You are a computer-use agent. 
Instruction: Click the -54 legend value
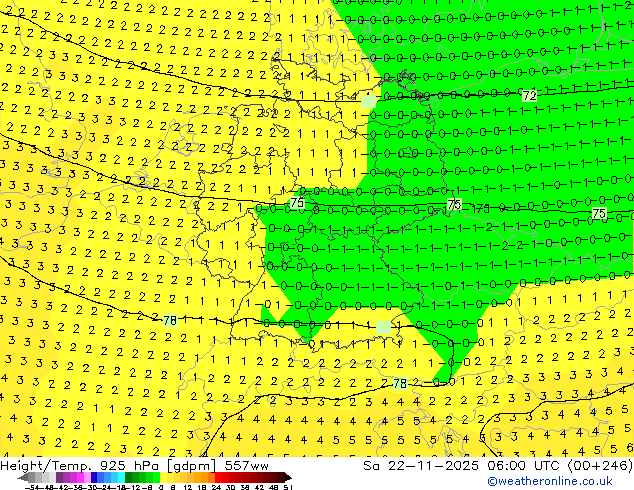pyautogui.click(x=32, y=487)
